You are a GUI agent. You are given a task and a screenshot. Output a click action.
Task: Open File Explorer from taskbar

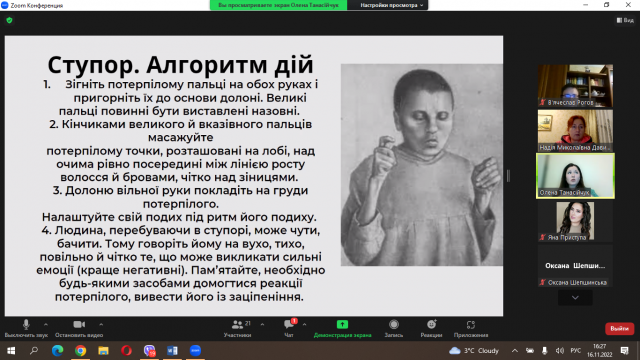point(103,351)
